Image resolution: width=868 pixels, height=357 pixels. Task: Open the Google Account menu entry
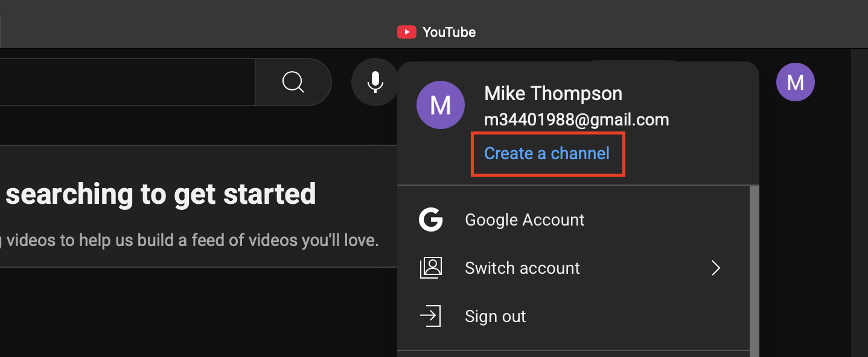pyautogui.click(x=573, y=220)
